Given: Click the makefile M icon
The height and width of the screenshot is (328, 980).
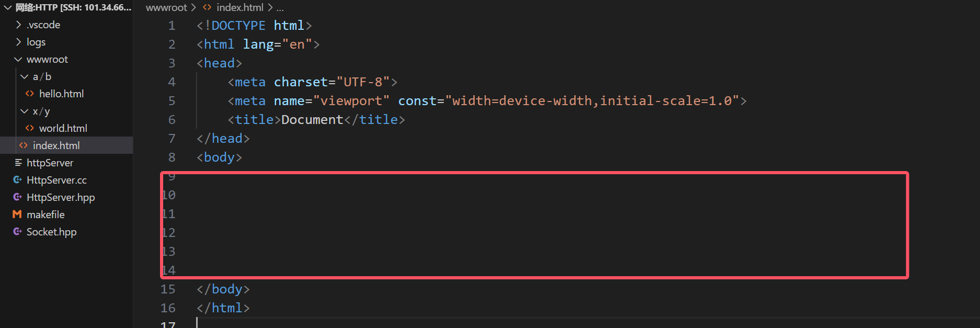Looking at the screenshot, I should click(17, 214).
